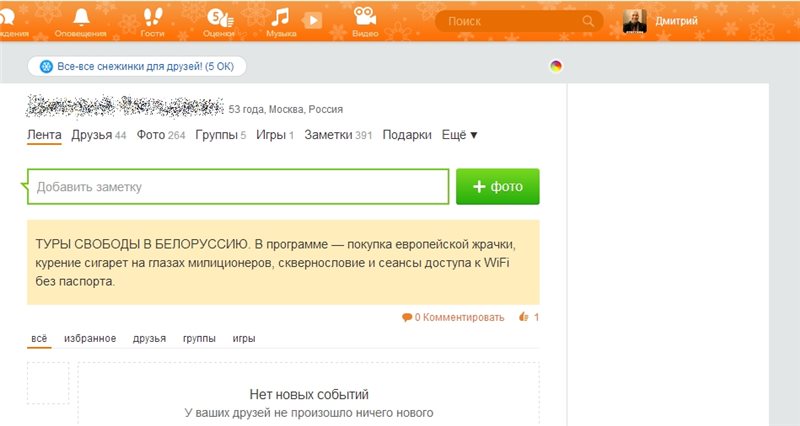This screenshot has height=426, width=800.
Task: Open Дмитрий profile avatar thumbnail
Action: (635, 21)
